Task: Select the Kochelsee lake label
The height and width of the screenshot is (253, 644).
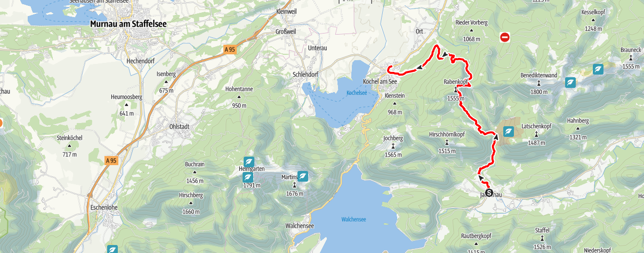Action: click(x=357, y=92)
